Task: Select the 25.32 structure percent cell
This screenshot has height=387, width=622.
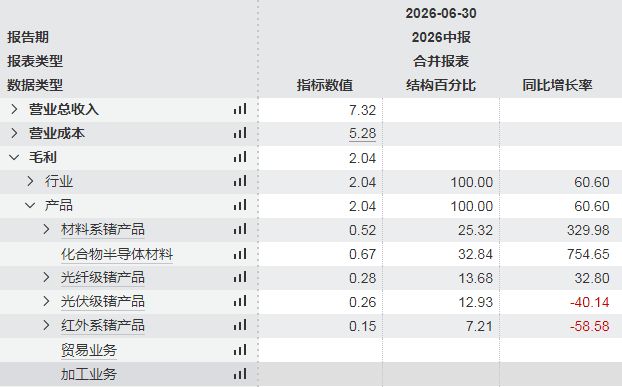Action: click(476, 230)
